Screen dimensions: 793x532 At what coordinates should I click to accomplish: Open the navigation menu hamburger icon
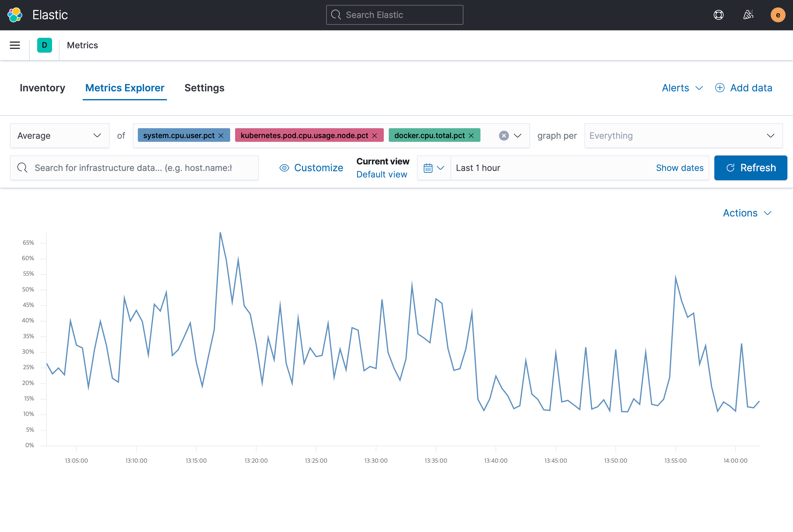[x=15, y=45]
